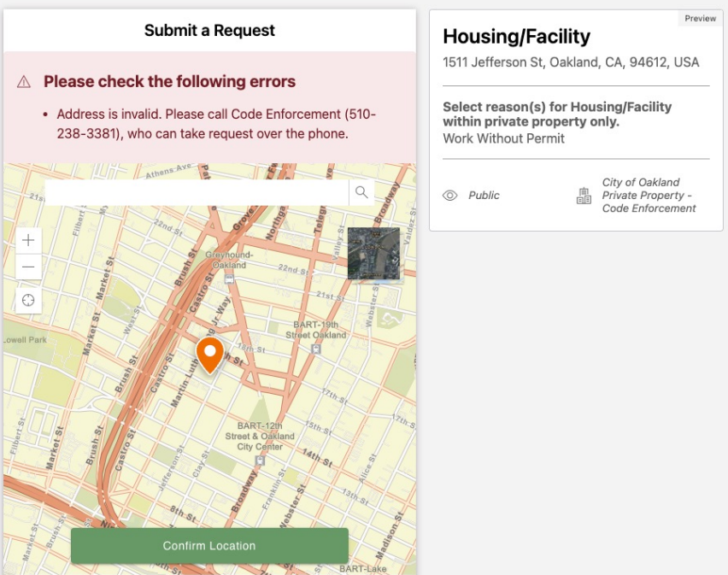728x575 pixels.
Task: Click the Housing/Facility heading
Action: [516, 36]
